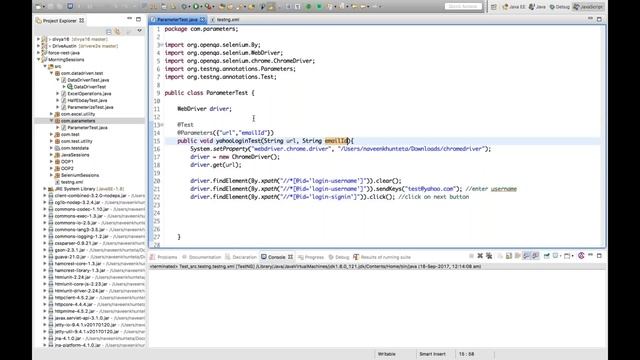Toggle Pin Console button
640x360 pixels.
pos(547,256)
